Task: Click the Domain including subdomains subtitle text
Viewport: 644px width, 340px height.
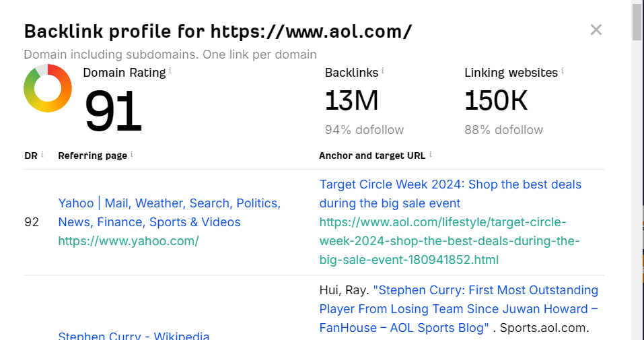Action: click(170, 55)
